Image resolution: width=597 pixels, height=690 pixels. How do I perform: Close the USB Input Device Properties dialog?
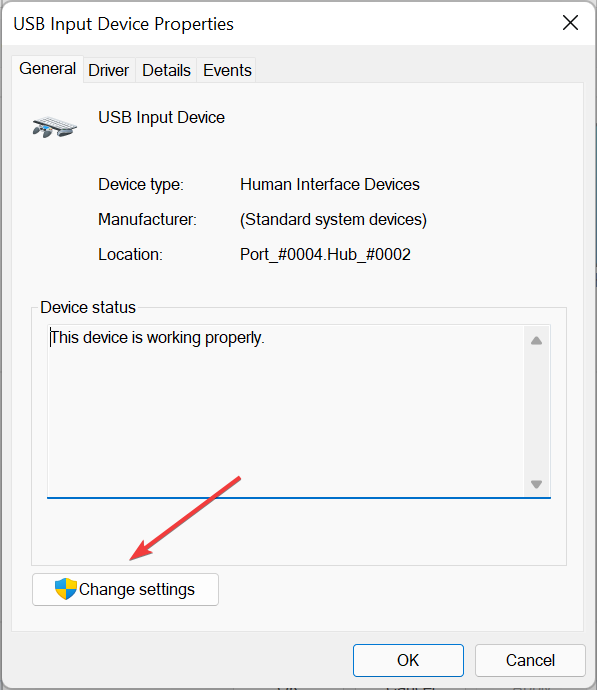click(570, 22)
